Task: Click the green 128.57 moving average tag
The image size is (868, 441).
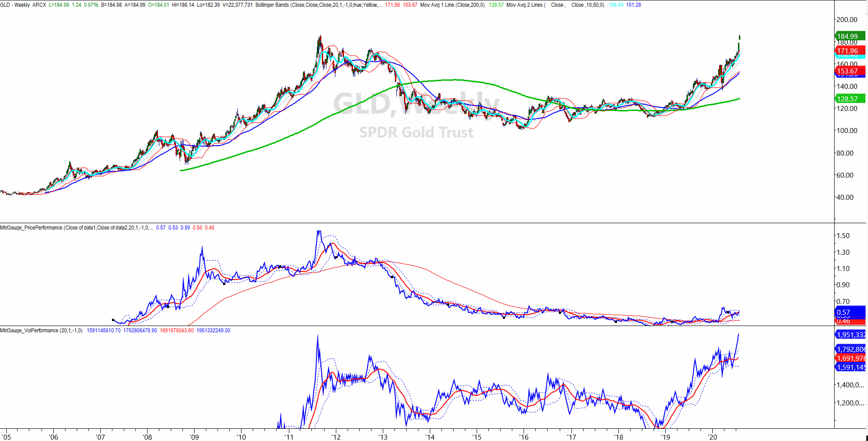Action: pyautogui.click(x=849, y=99)
